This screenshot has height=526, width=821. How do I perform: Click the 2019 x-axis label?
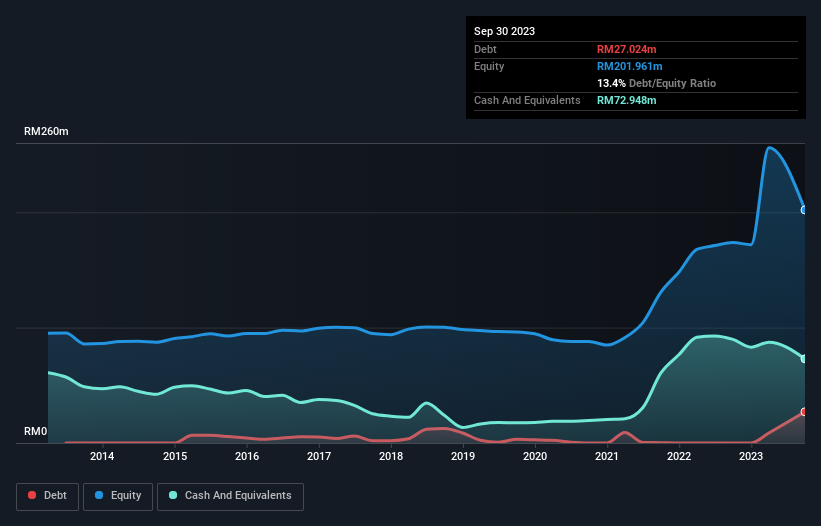pyautogui.click(x=463, y=456)
